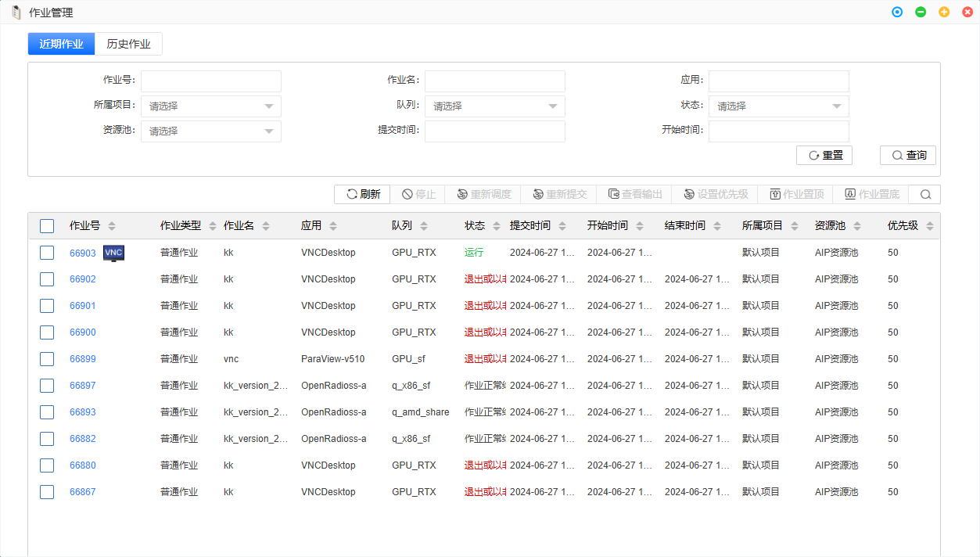Focus the 提交时间 input field
The image size is (980, 557).
(x=495, y=131)
